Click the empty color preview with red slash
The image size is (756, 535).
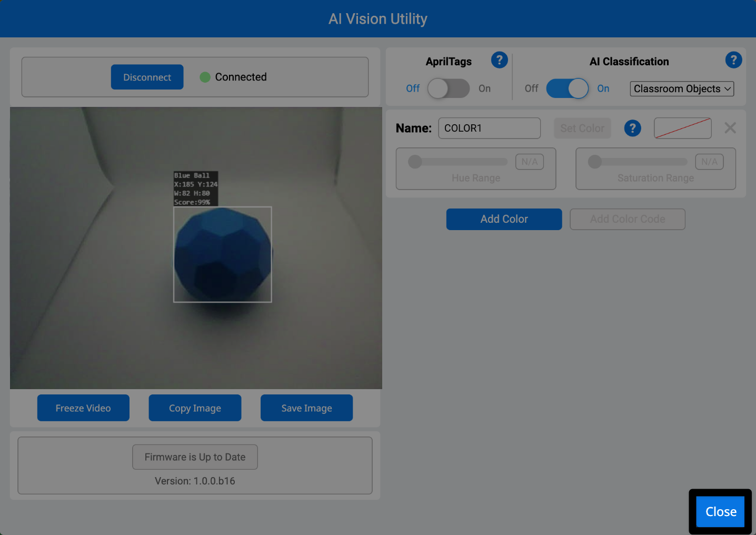(x=682, y=128)
